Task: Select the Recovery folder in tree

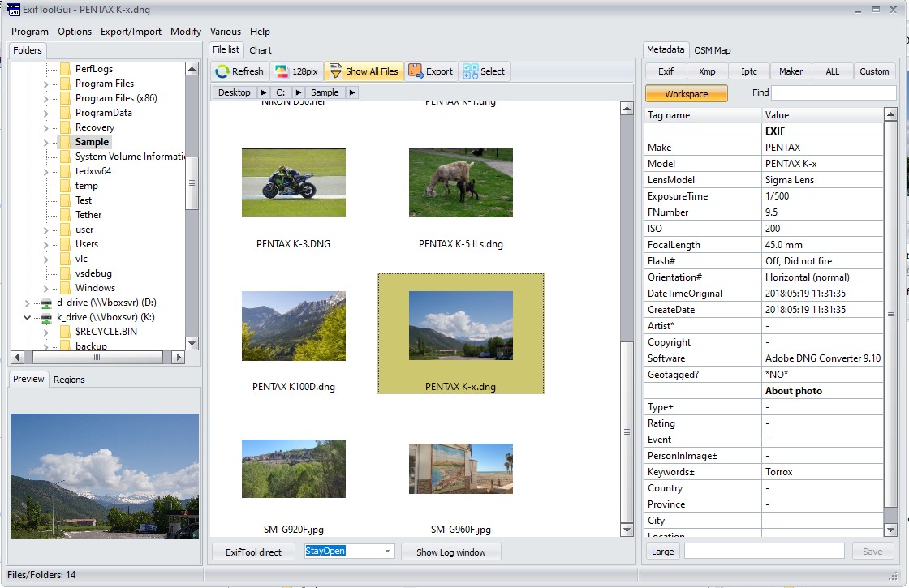Action: (x=94, y=127)
